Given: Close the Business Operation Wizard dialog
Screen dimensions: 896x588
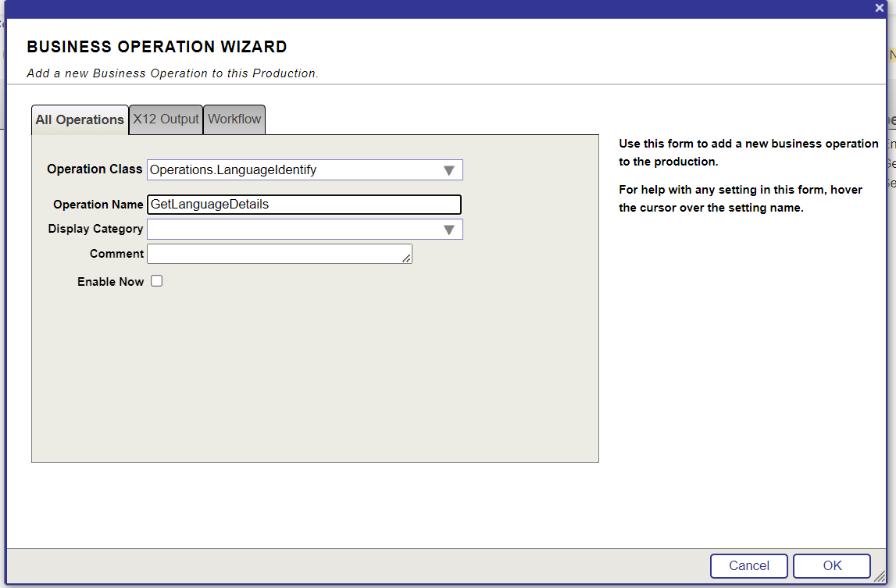Looking at the screenshot, I should [x=879, y=7].
